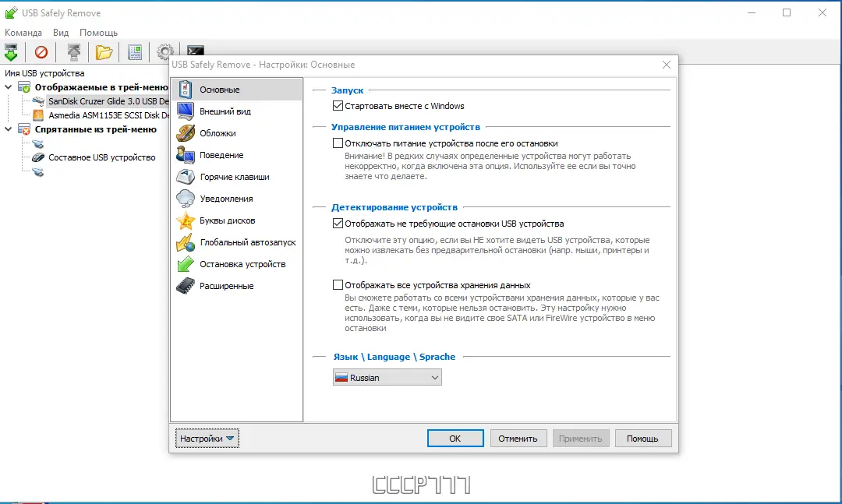This screenshot has width=842, height=504.
Task: Select the Отображаемые в трей-меню group label
Action: tap(101, 87)
